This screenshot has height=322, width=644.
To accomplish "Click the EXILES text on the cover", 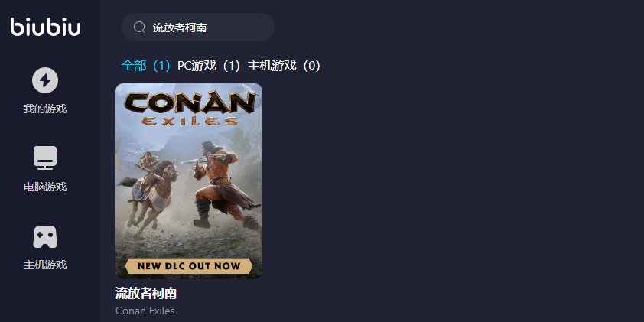I will [190, 121].
